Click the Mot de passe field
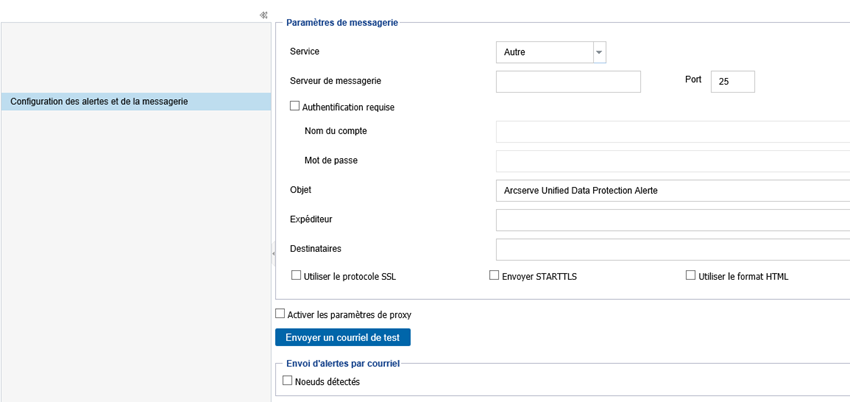 pyautogui.click(x=673, y=161)
